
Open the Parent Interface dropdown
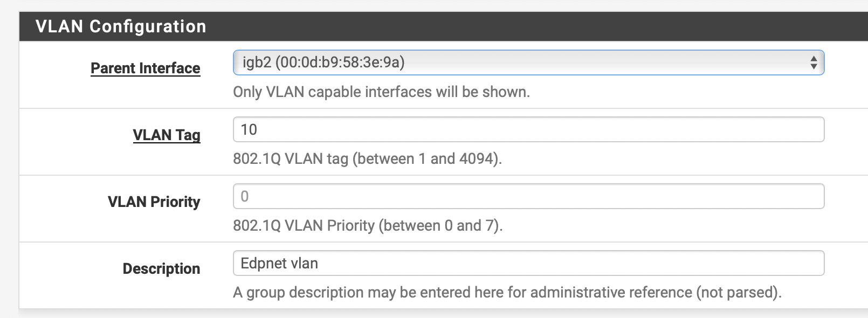[x=528, y=63]
